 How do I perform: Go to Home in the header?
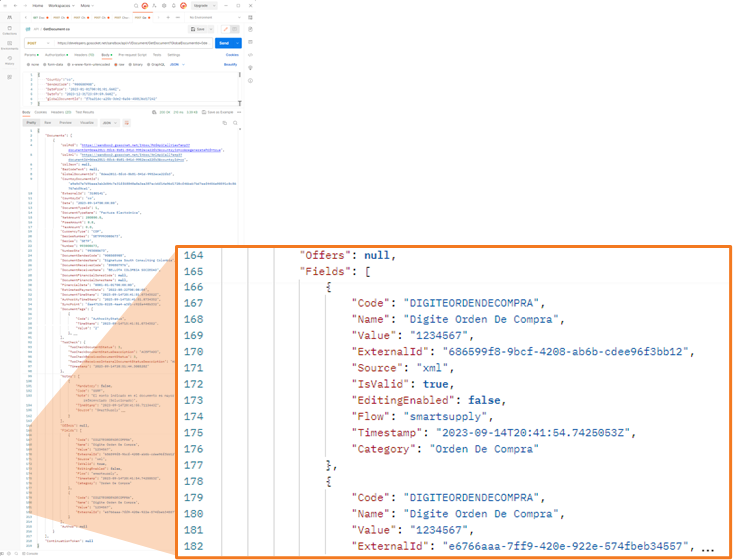point(38,6)
